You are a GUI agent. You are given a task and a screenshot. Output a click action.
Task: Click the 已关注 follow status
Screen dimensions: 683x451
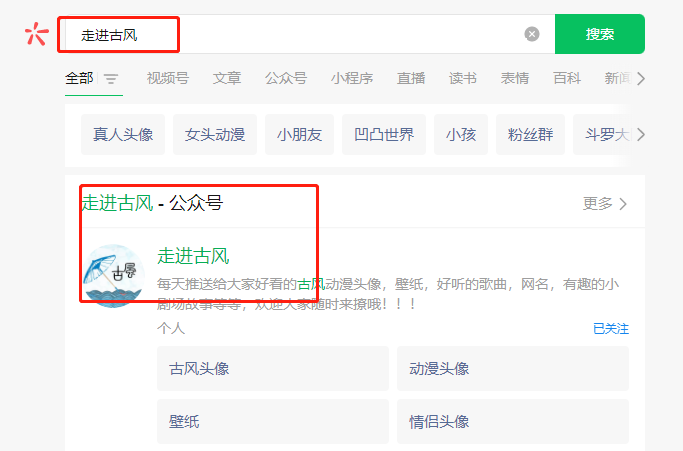[610, 328]
